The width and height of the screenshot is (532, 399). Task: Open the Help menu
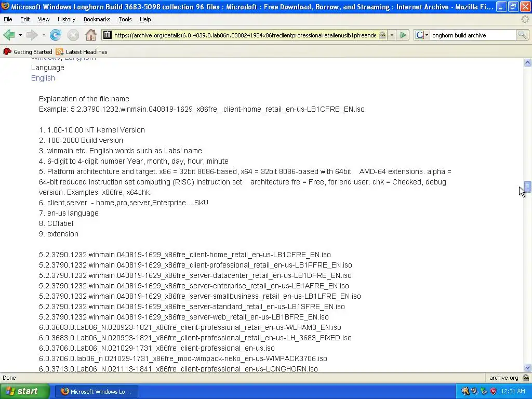(145, 19)
